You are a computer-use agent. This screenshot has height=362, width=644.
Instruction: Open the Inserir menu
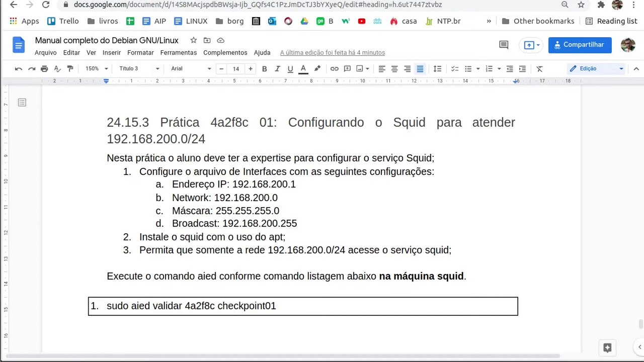click(x=112, y=52)
